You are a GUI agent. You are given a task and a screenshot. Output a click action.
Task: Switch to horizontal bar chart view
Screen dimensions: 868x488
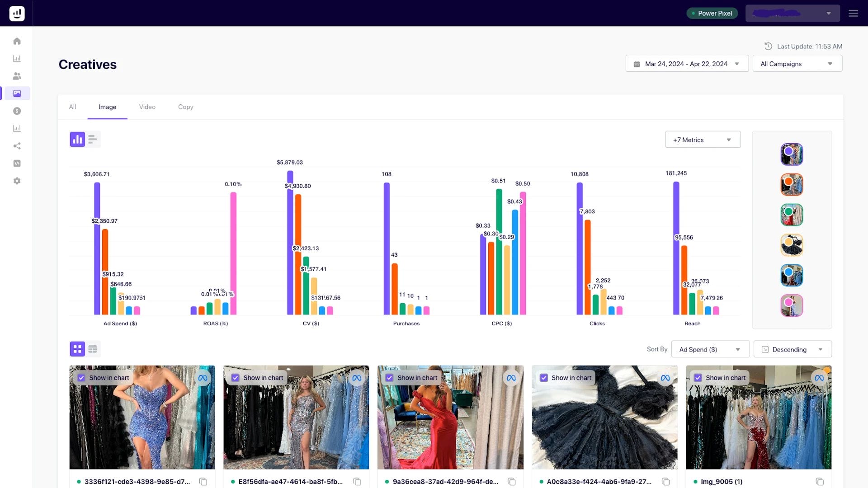click(x=93, y=139)
